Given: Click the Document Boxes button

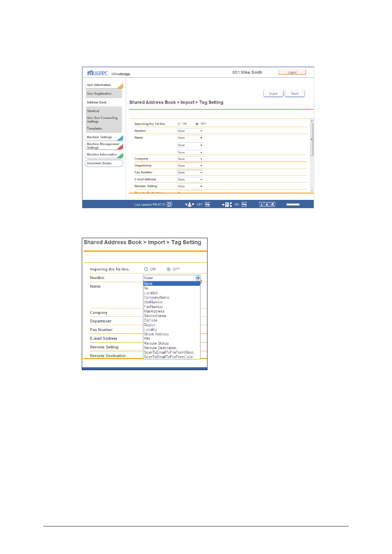Looking at the screenshot, I should (104, 163).
